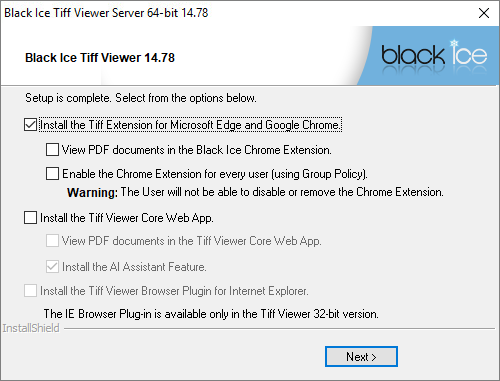Click the greyed View PDF in Core Web App checkbox
This screenshot has height=381, width=500.
tap(52, 241)
